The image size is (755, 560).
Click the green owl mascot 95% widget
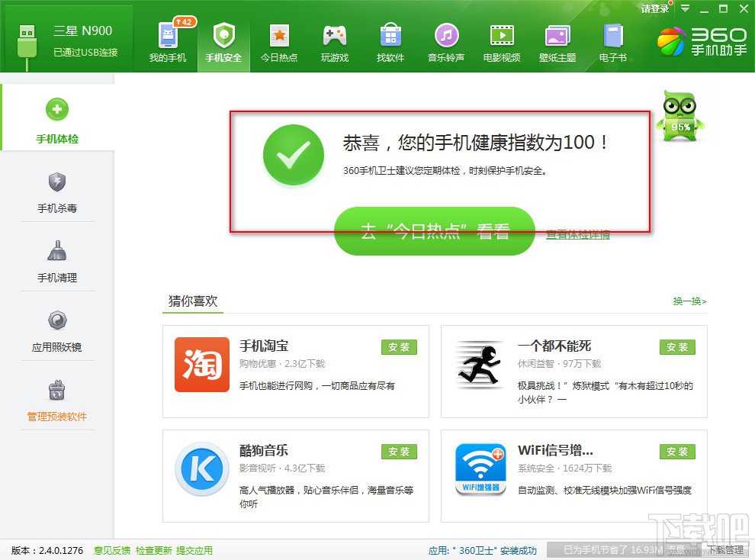click(x=680, y=115)
